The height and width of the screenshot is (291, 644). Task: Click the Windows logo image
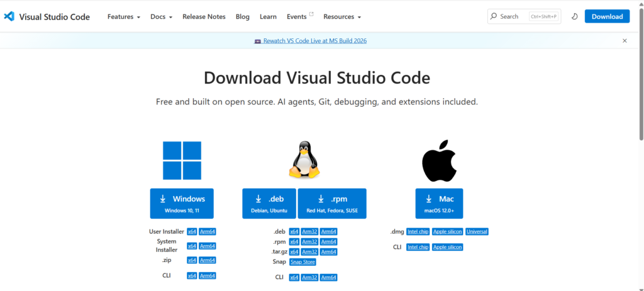click(182, 160)
